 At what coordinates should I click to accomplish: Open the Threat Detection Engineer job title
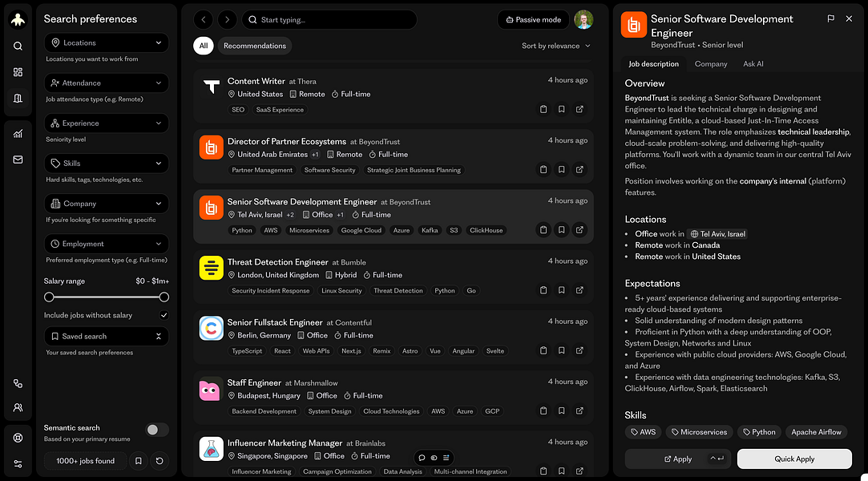pyautogui.click(x=278, y=262)
